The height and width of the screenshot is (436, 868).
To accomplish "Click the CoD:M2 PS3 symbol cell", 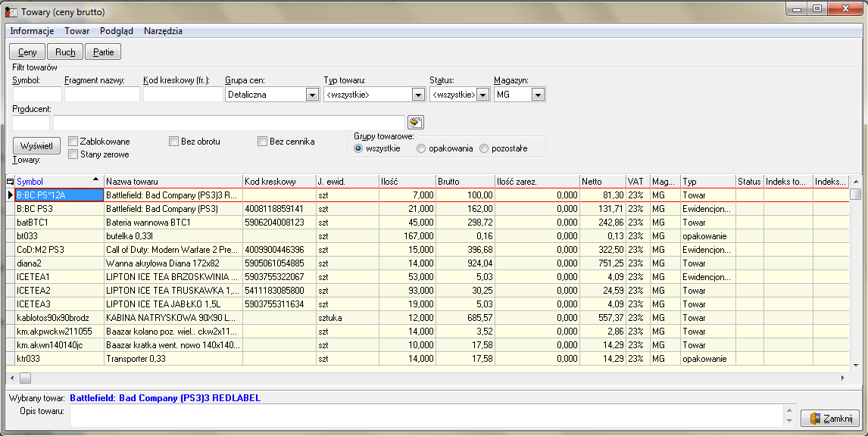I will [59, 250].
